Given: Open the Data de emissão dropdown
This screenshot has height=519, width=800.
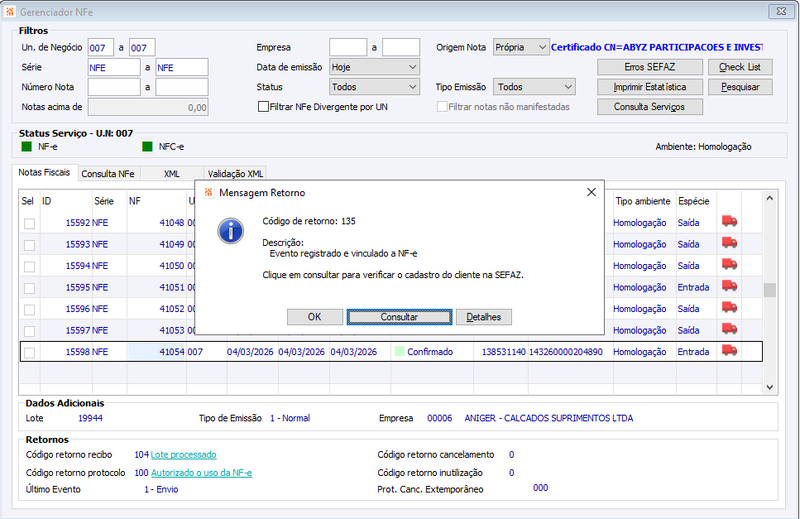Looking at the screenshot, I should pyautogui.click(x=374, y=67).
